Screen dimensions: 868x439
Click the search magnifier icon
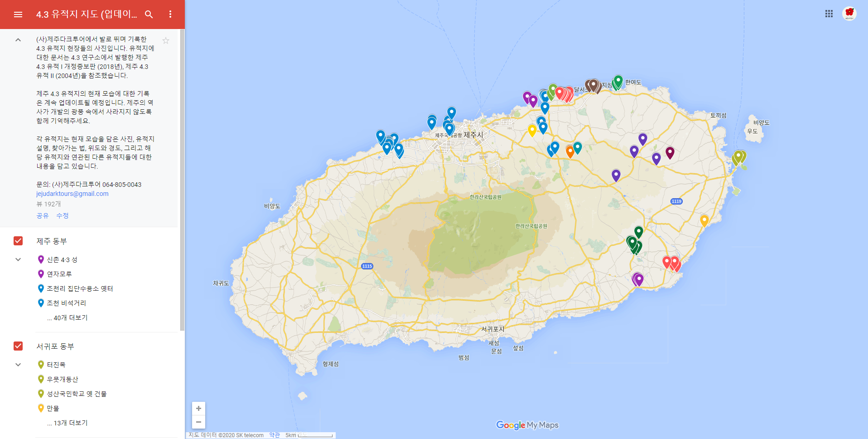(149, 15)
